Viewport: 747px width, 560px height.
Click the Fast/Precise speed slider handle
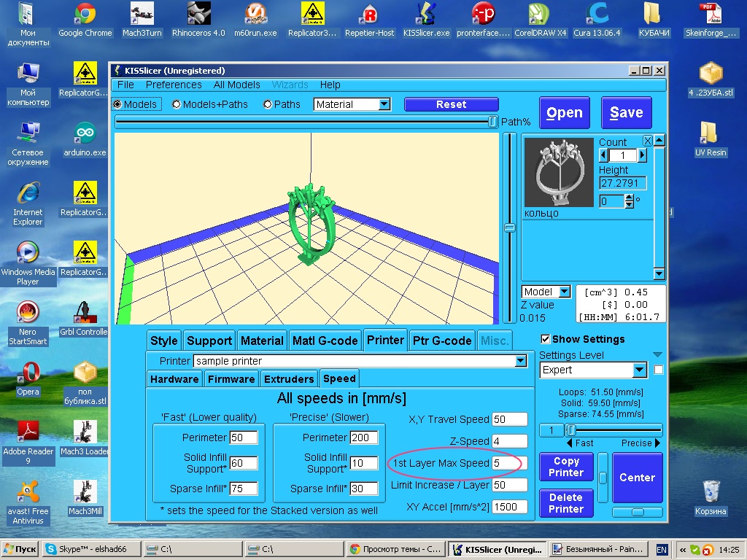(x=572, y=430)
